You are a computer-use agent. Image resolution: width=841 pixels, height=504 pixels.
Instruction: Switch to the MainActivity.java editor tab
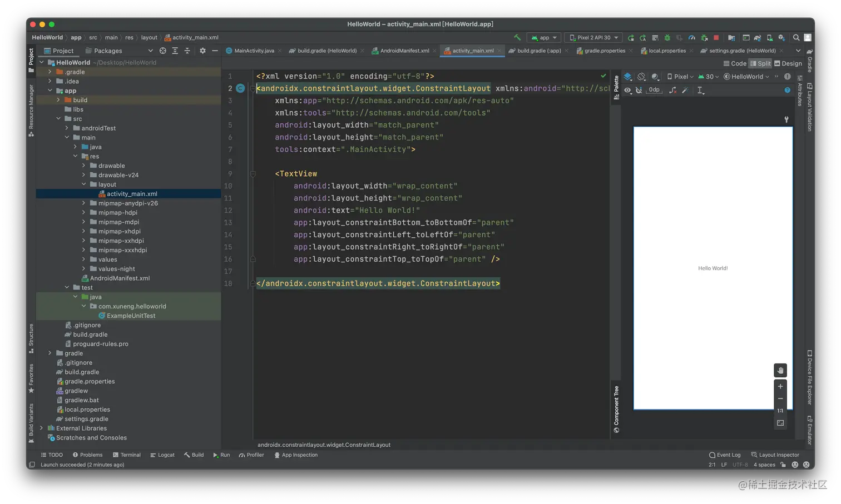point(254,51)
